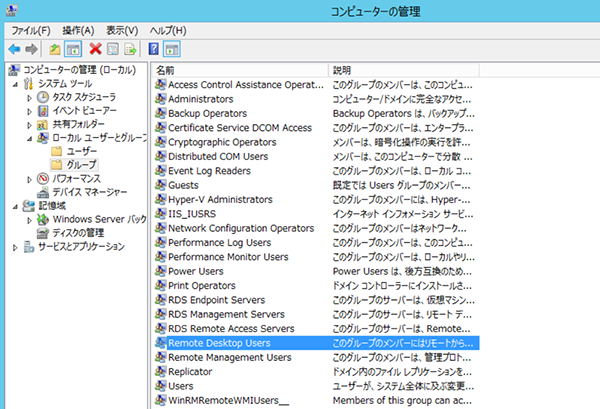Expand the パフォーマンス node

29,179
